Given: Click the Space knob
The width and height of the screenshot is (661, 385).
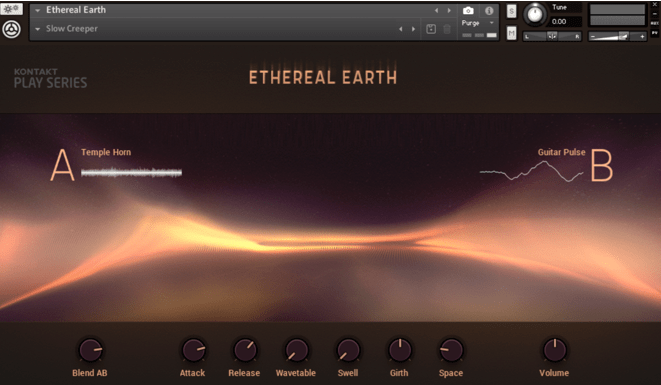Looking at the screenshot, I should pyautogui.click(x=451, y=350).
